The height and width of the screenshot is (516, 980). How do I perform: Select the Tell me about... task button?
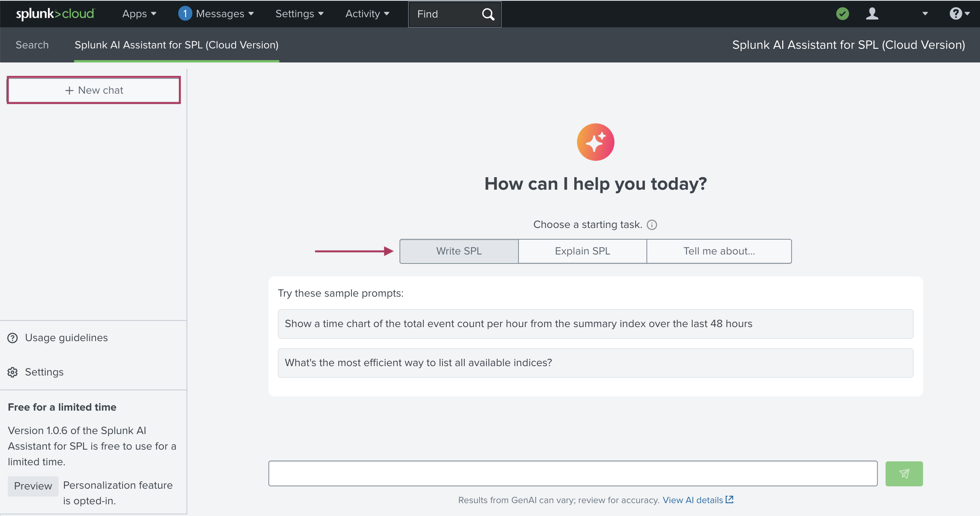[x=718, y=251]
